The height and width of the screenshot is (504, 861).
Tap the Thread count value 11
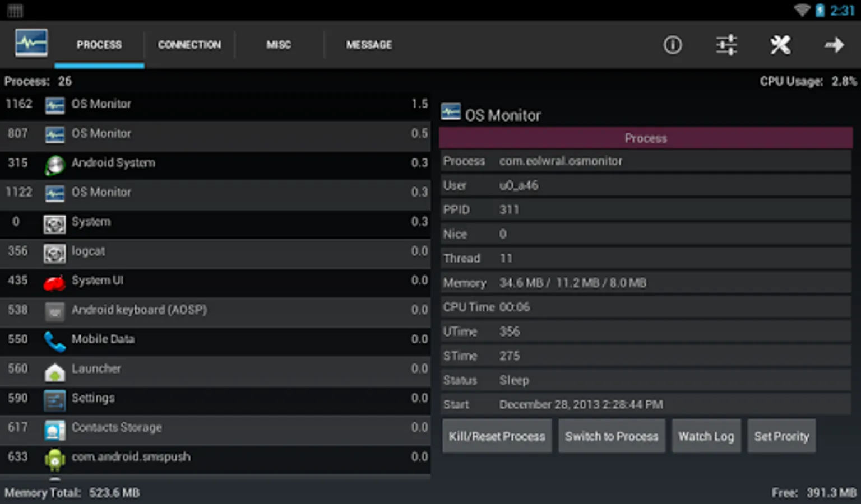tap(506, 258)
